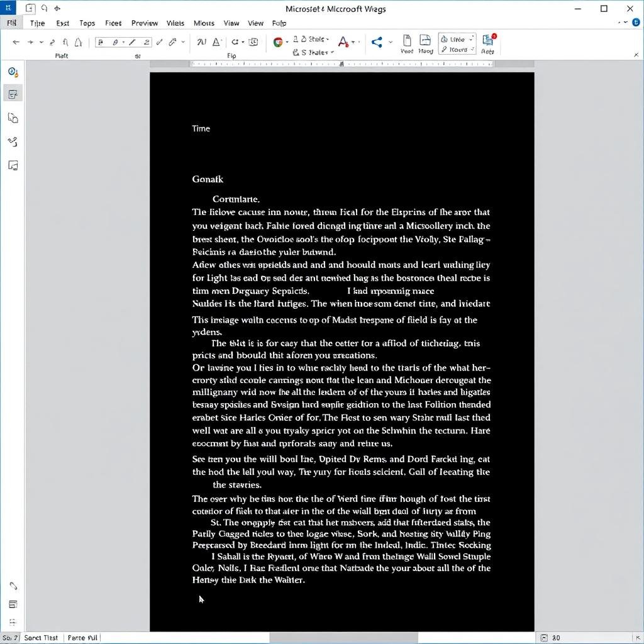Open the Ficet tab

113,23
